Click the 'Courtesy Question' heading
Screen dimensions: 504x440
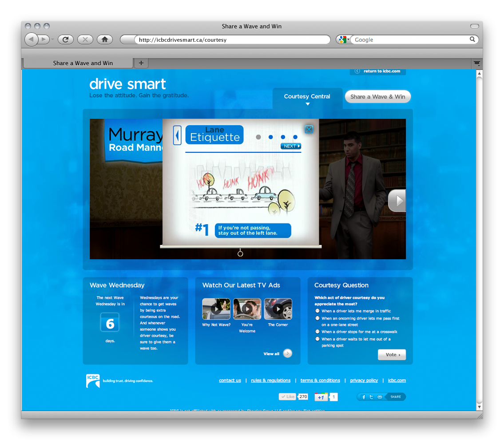click(341, 285)
